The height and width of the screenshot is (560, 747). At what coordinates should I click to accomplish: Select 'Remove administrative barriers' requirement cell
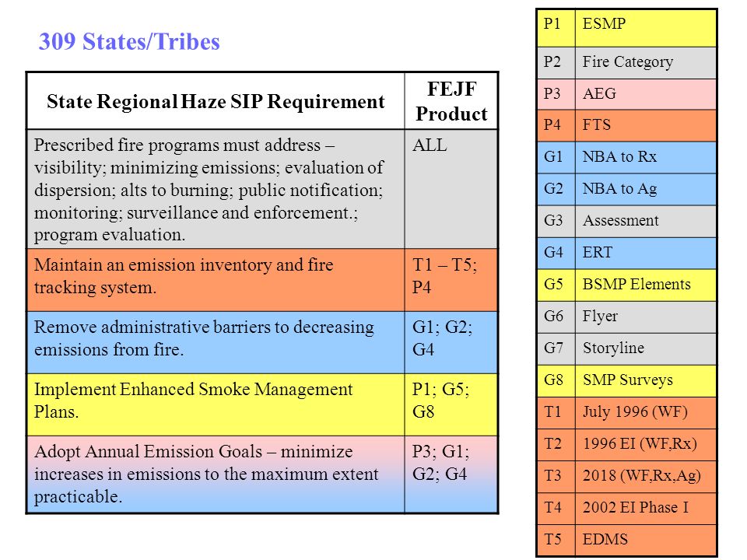(x=216, y=342)
